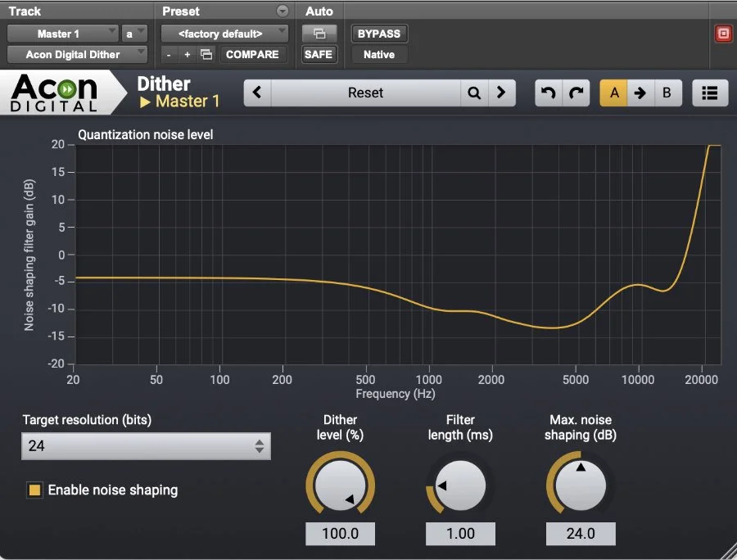Click the Filter length value field
Image resolution: width=737 pixels, height=560 pixels.
pos(459,533)
